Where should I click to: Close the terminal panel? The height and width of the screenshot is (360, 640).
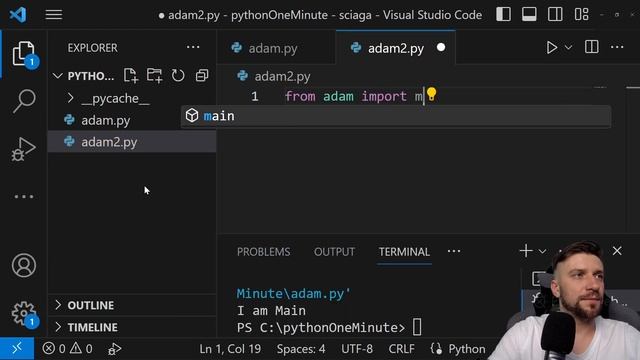[x=617, y=251]
